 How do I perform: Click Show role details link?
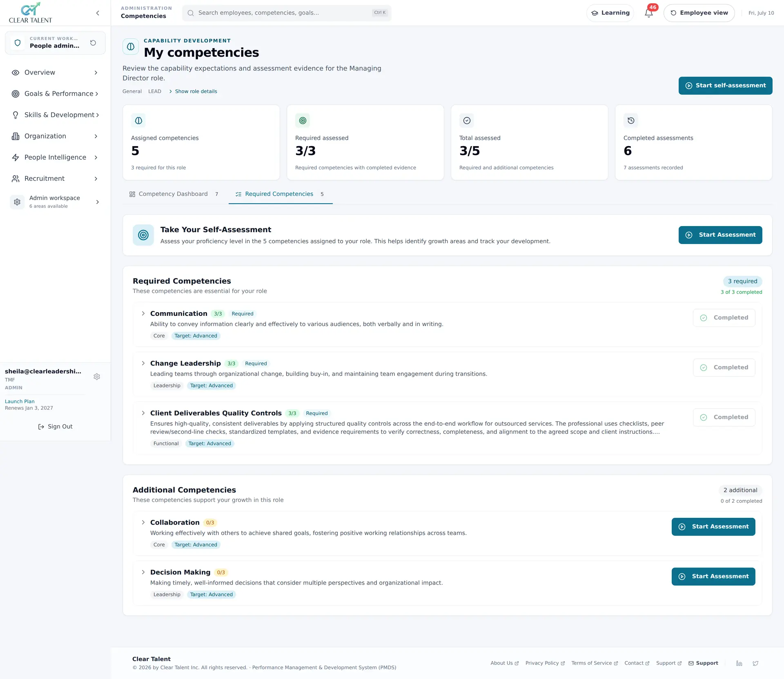(193, 91)
